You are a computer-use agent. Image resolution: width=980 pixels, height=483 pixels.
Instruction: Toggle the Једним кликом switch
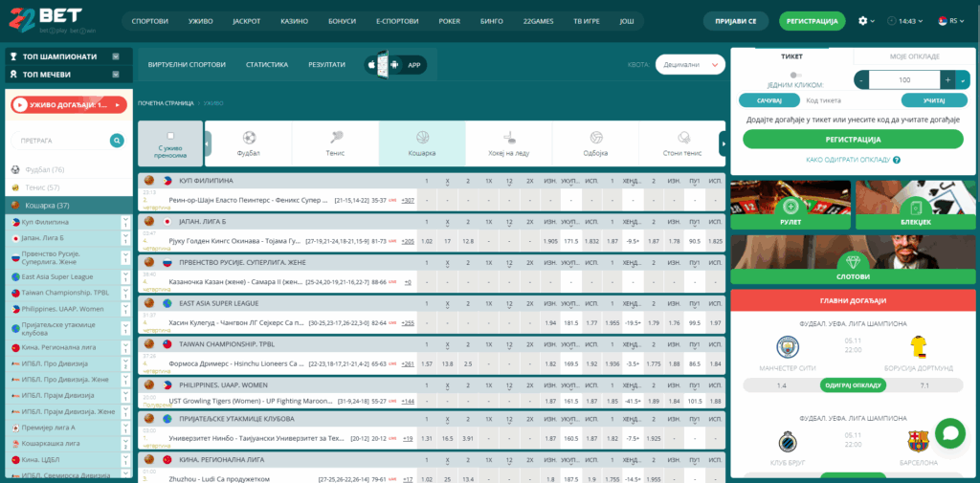pos(794,74)
